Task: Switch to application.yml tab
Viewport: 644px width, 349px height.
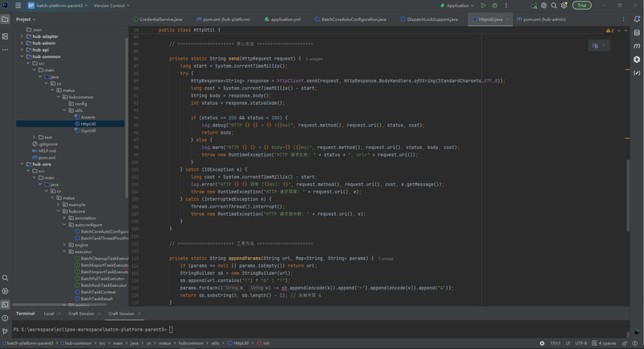Action: click(283, 19)
